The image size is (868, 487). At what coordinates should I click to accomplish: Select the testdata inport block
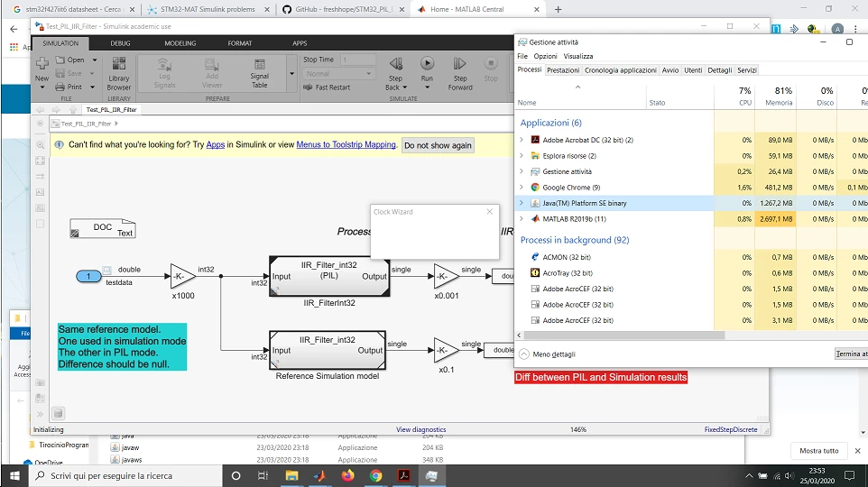[88, 276]
